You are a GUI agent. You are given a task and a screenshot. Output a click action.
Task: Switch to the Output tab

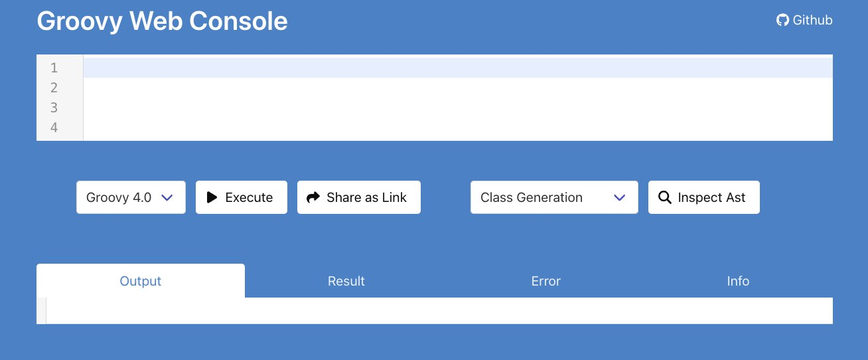(x=141, y=281)
